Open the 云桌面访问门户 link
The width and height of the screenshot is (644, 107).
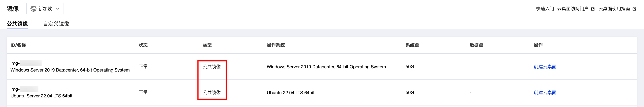click(x=573, y=9)
